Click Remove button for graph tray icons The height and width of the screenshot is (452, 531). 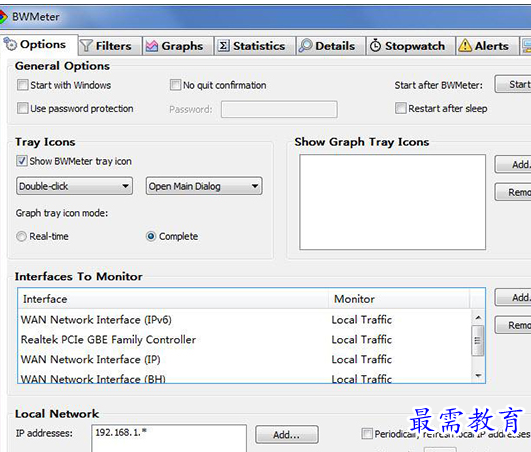(513, 192)
